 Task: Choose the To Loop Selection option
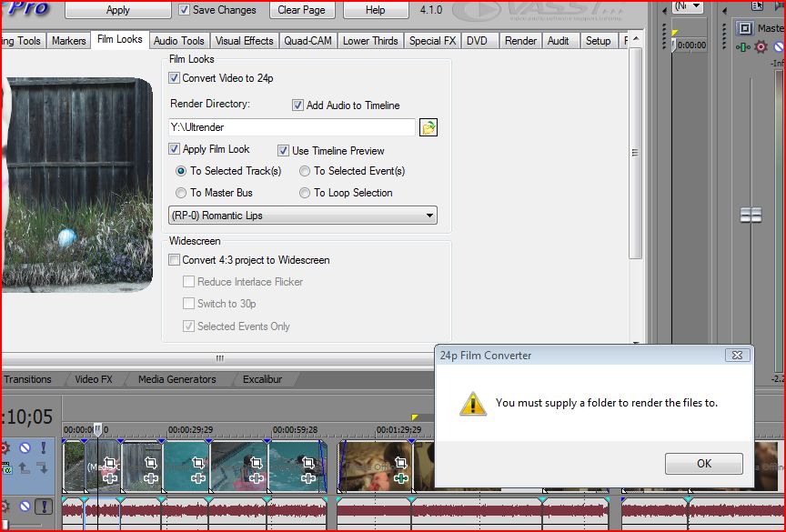(x=304, y=193)
